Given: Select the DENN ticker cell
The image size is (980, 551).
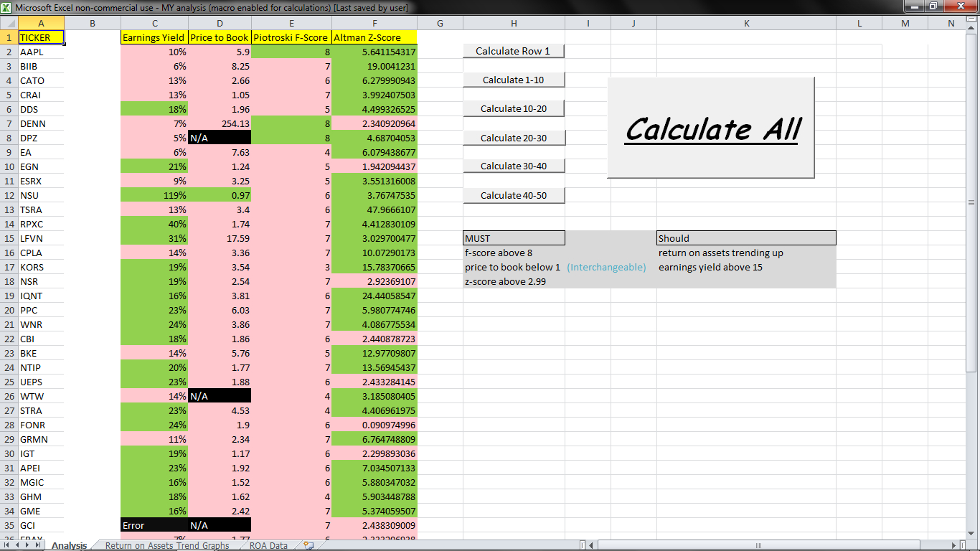Looking at the screenshot, I should [41, 123].
